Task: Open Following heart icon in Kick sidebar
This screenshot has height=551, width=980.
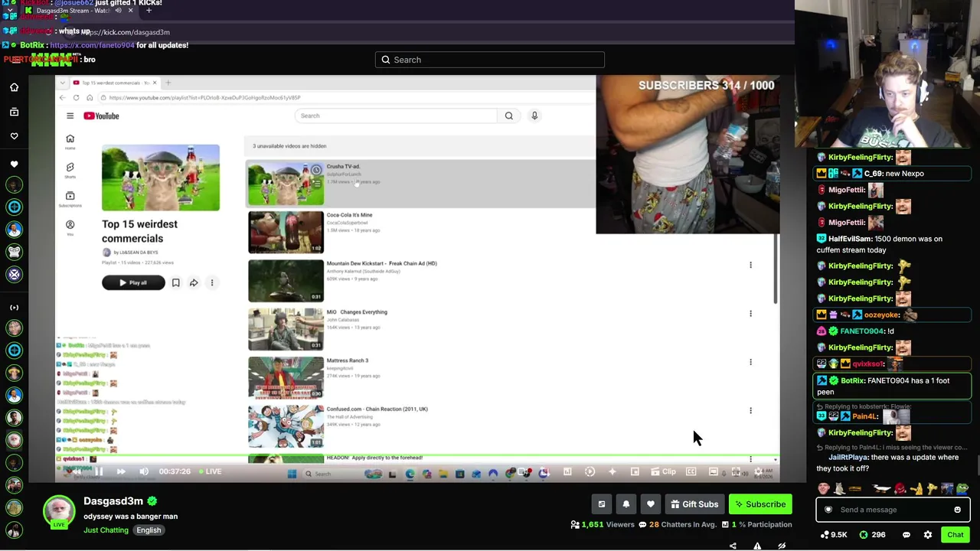Action: click(14, 136)
